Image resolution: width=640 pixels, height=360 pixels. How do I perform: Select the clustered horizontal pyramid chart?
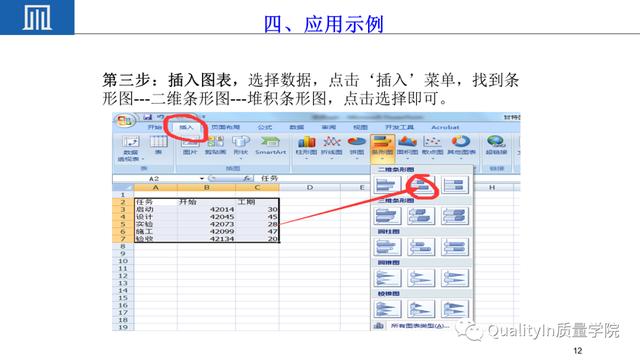point(387,309)
